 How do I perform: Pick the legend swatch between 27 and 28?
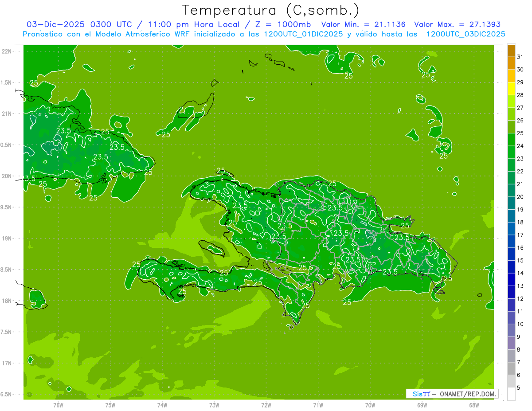[511, 102]
